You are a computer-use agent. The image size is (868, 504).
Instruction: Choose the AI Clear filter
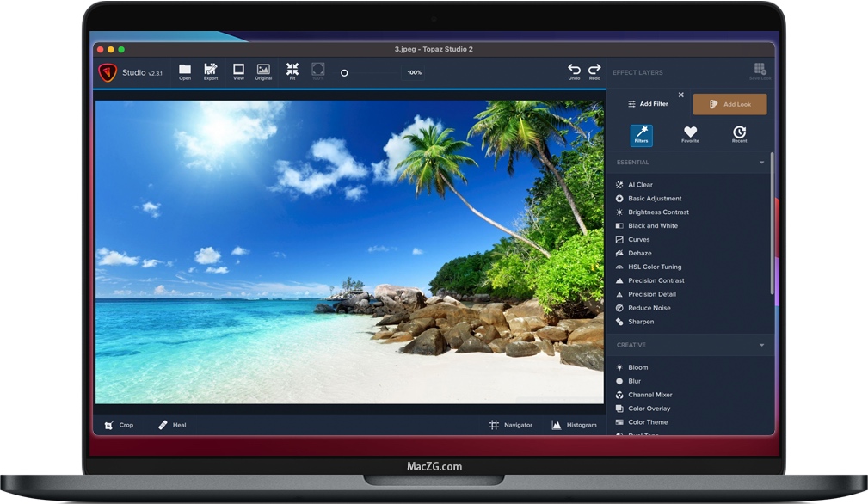640,185
